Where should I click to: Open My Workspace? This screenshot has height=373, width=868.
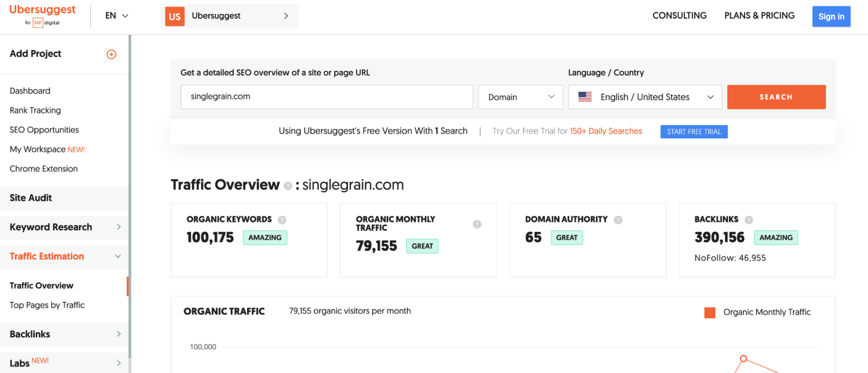(x=47, y=149)
